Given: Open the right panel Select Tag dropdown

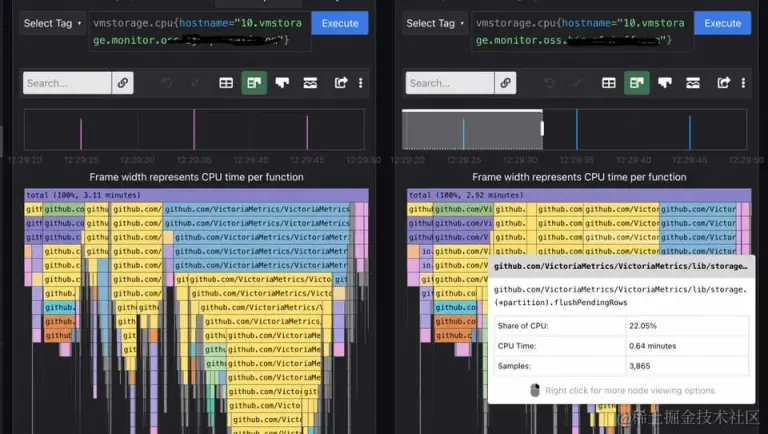Looking at the screenshot, I should click(x=435, y=23).
